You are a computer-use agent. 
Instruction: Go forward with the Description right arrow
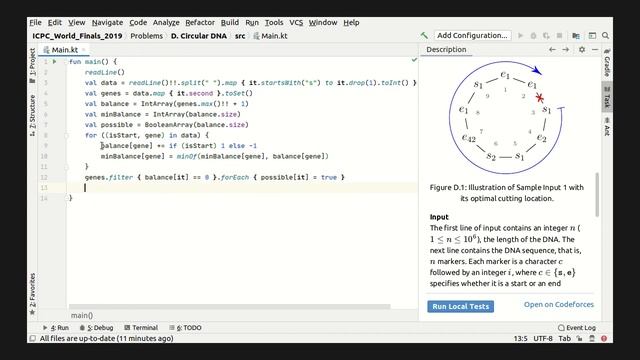[566, 49]
